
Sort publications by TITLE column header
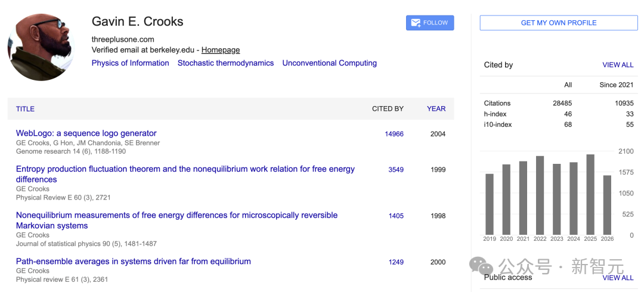[x=25, y=109]
